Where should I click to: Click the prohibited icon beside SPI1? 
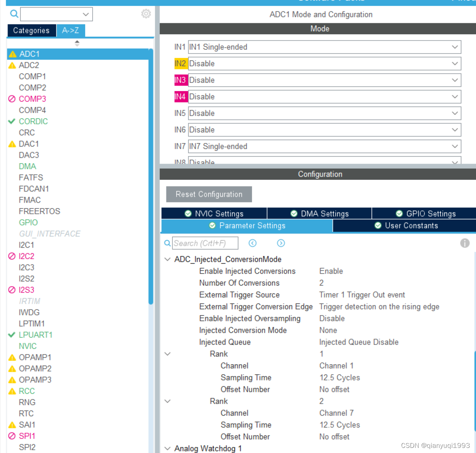(x=12, y=436)
